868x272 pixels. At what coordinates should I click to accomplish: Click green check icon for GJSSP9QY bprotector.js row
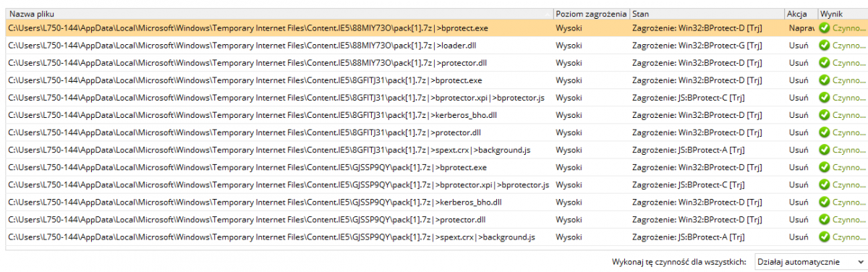tap(824, 184)
